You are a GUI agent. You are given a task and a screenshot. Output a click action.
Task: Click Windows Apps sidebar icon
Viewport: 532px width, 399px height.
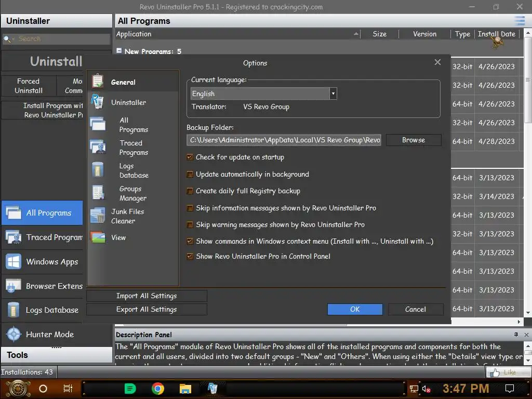click(x=14, y=262)
